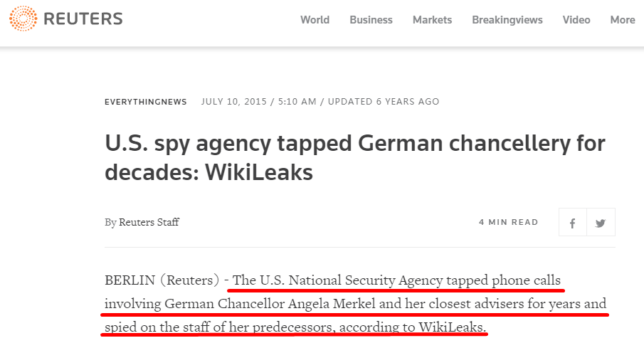Screen dimensions: 644x343
Task: Open Breakingviews from the top navigation
Action: (x=507, y=20)
